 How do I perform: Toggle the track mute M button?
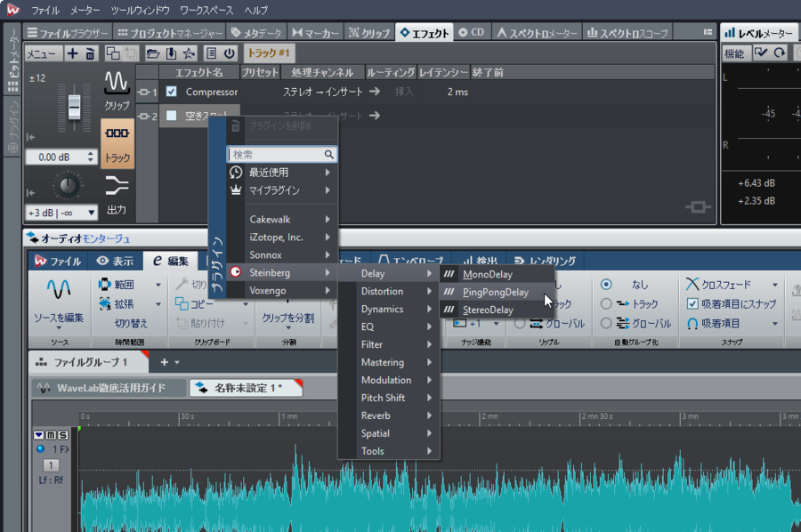(51, 435)
